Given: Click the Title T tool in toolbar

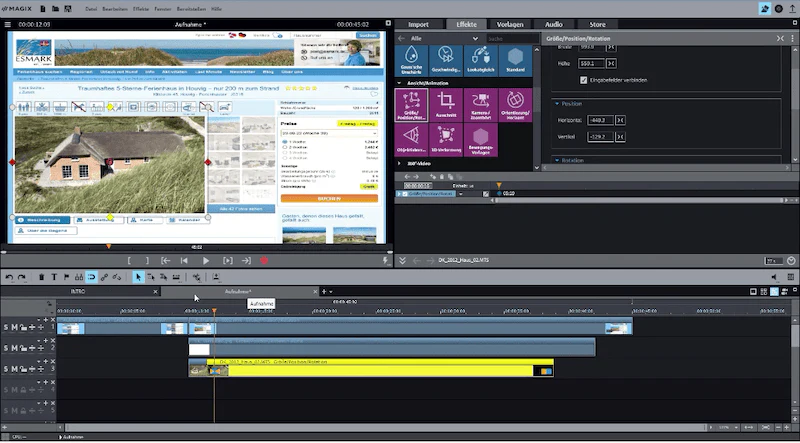Looking at the screenshot, I should [54, 277].
